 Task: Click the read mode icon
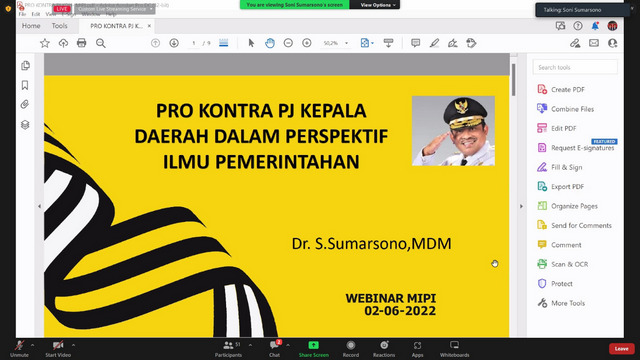click(x=388, y=43)
